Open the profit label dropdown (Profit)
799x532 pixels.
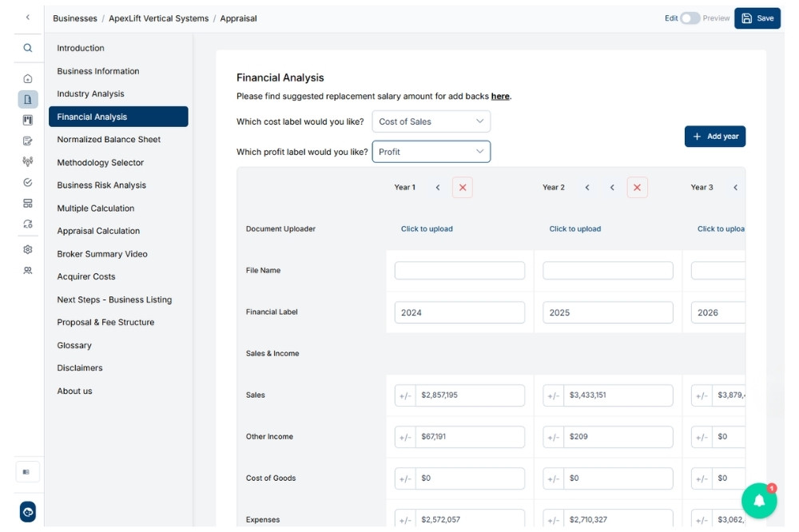431,152
